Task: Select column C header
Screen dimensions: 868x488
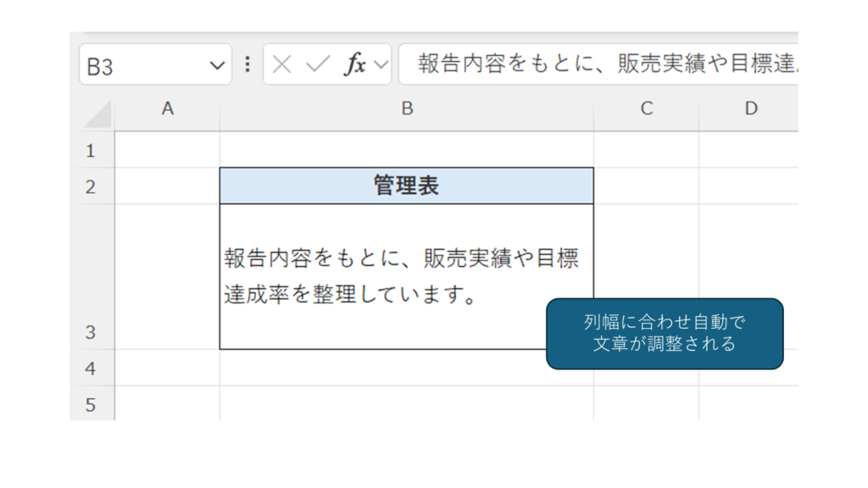Action: pyautogui.click(x=646, y=108)
